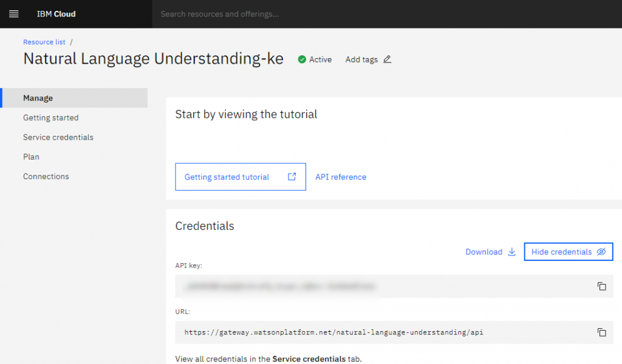Download the credentials
Screen dimensions: 622x364
[x=490, y=252]
